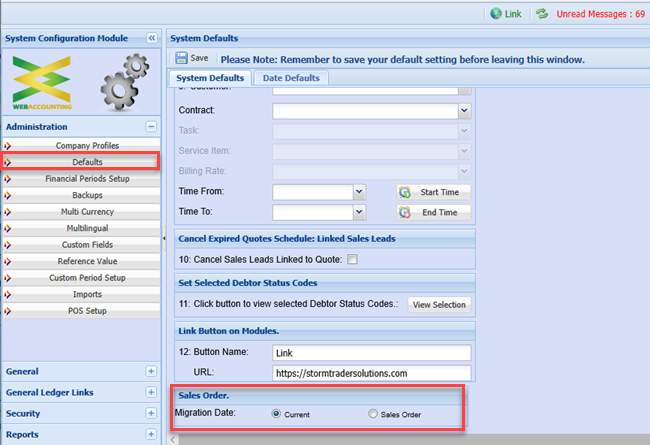The image size is (650, 445).
Task: Open Financial Periods Setup in sidebar
Action: [87, 179]
